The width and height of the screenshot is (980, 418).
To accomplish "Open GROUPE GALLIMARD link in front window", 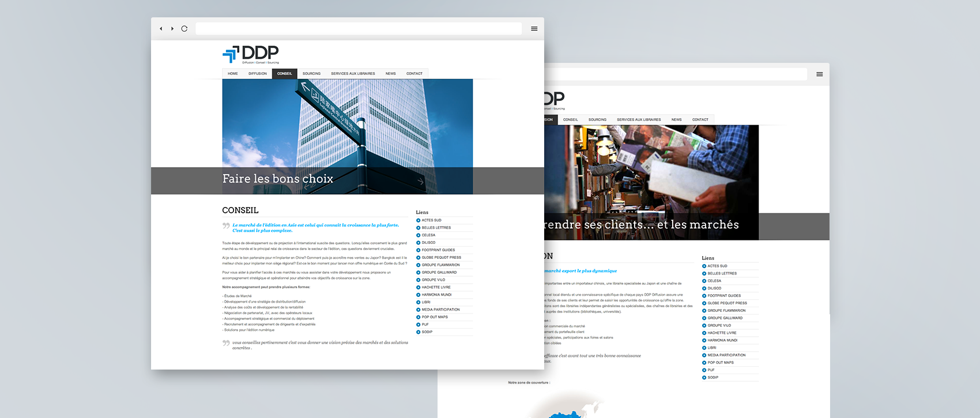I will (439, 273).
